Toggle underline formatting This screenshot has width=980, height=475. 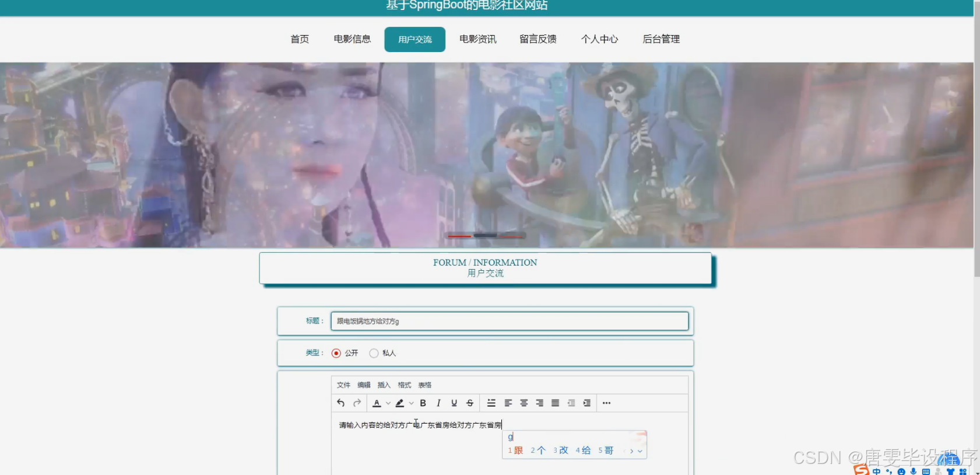coord(454,403)
